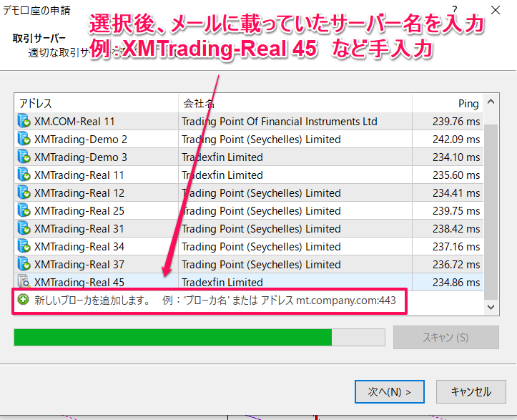Viewport: 517px width, 420px height.
Task: Click ping value 239.75 ms
Action: click(x=456, y=210)
